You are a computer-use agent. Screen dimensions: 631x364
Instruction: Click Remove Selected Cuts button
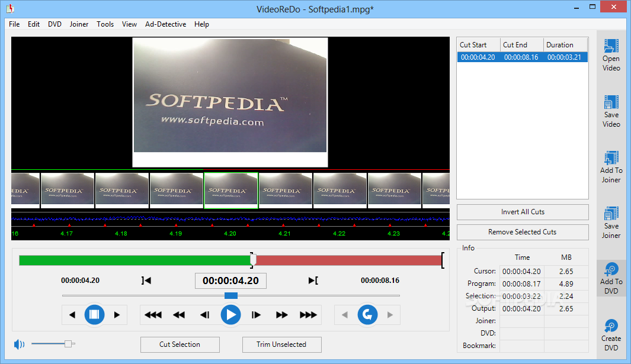[x=523, y=232]
